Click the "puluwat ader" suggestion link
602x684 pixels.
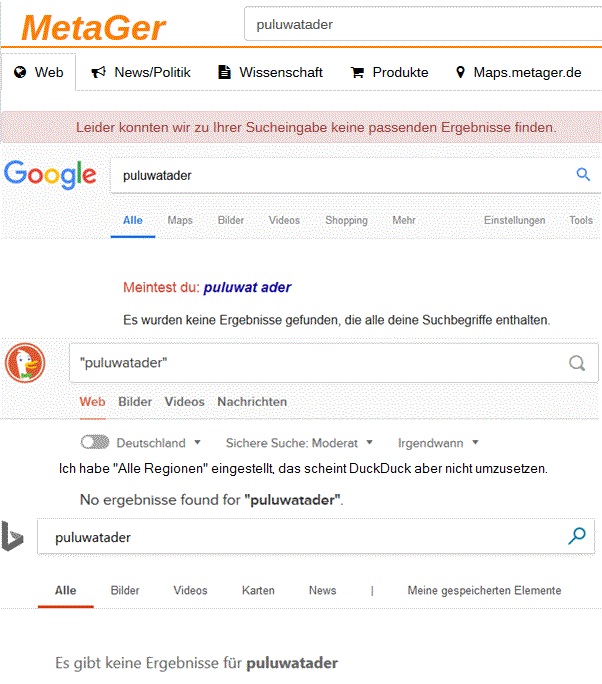pyautogui.click(x=247, y=287)
